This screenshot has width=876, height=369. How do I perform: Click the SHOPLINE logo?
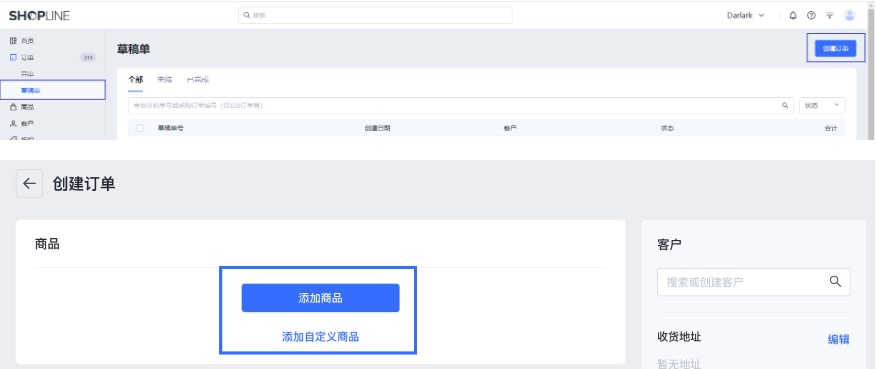(39, 16)
